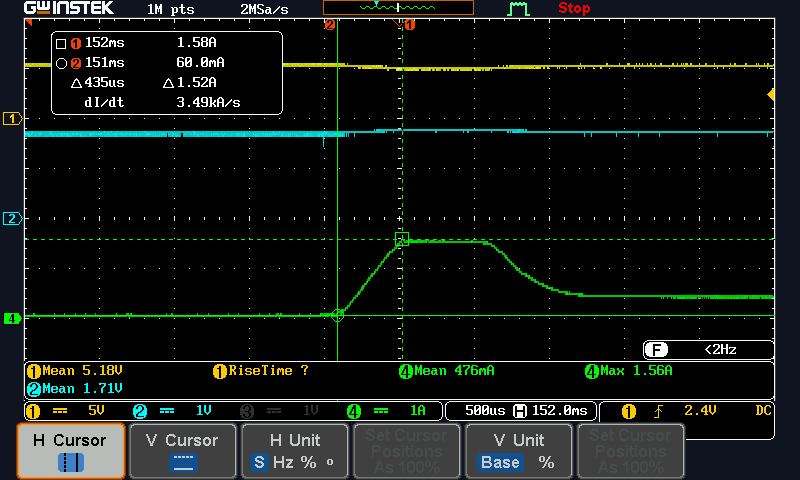Click the waveform memory position bar
This screenshot has height=480, width=800.
coord(398,8)
